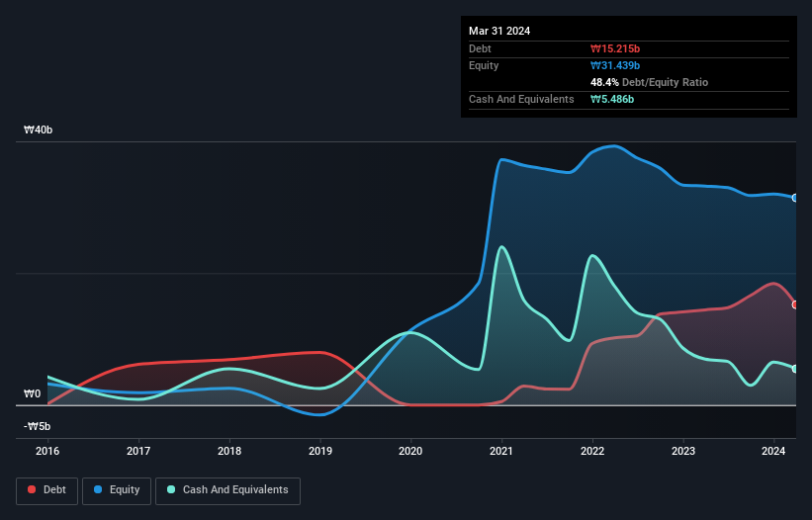
Task: Click the 2017 x-axis label
Action: pyautogui.click(x=138, y=451)
